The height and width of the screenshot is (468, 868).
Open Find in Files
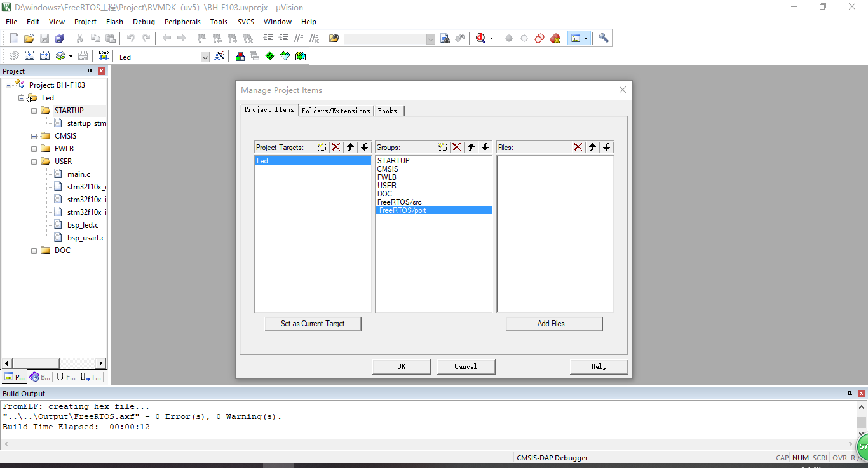[445, 38]
